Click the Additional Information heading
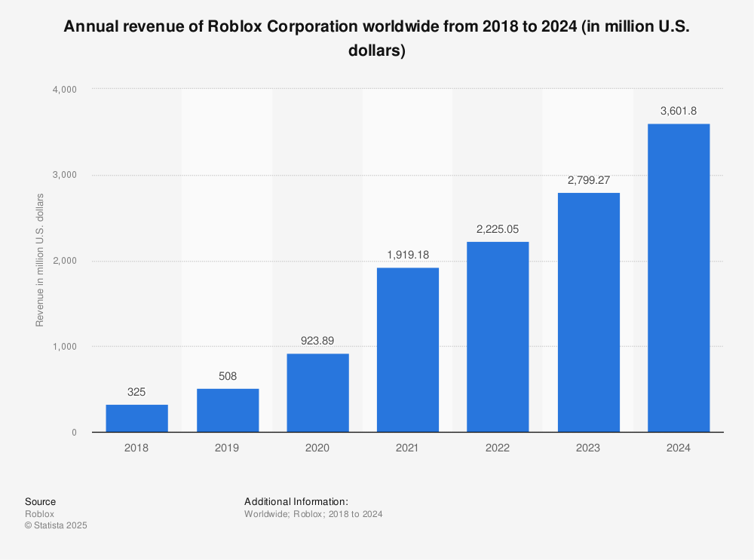The image size is (754, 560). 295,501
